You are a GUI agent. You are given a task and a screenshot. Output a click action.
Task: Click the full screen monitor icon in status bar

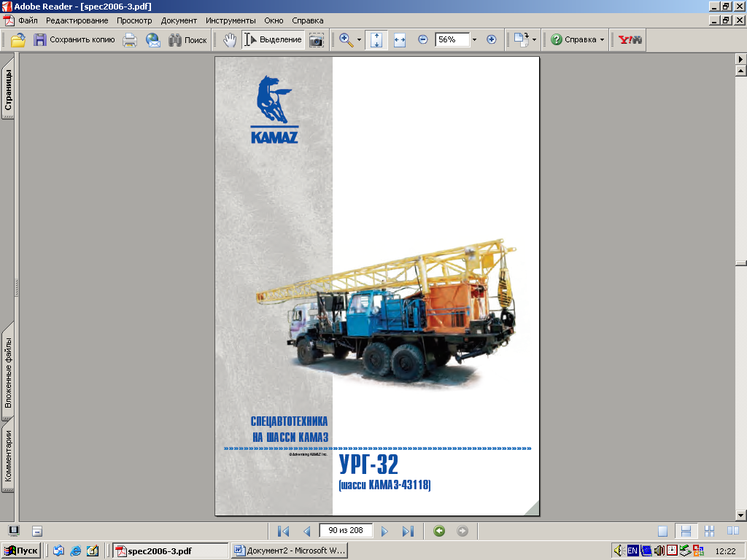pos(15,531)
